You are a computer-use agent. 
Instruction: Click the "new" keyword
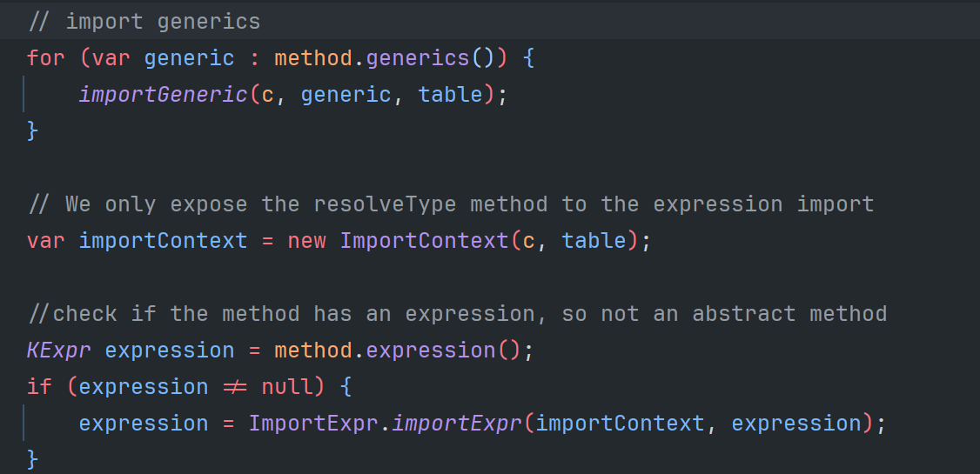point(306,241)
